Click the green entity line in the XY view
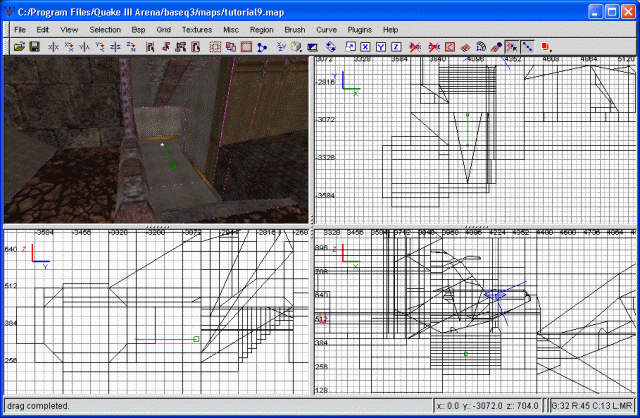 point(467,130)
